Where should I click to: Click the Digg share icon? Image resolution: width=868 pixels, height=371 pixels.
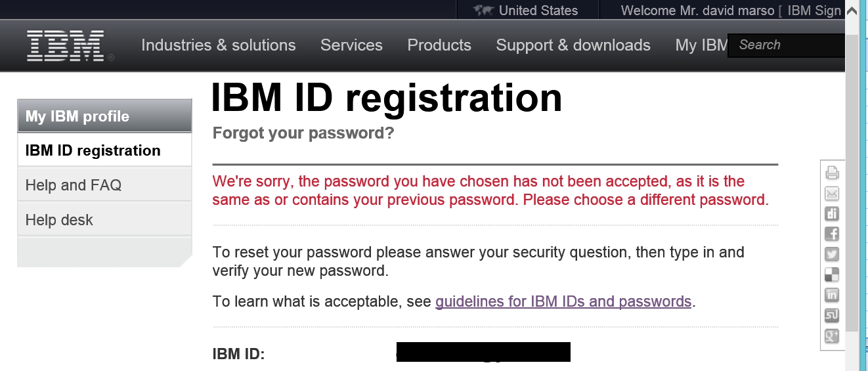point(832,213)
